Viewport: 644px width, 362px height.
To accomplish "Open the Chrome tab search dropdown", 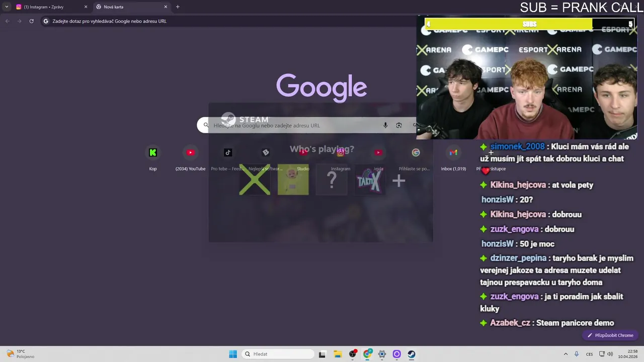I will [7, 7].
